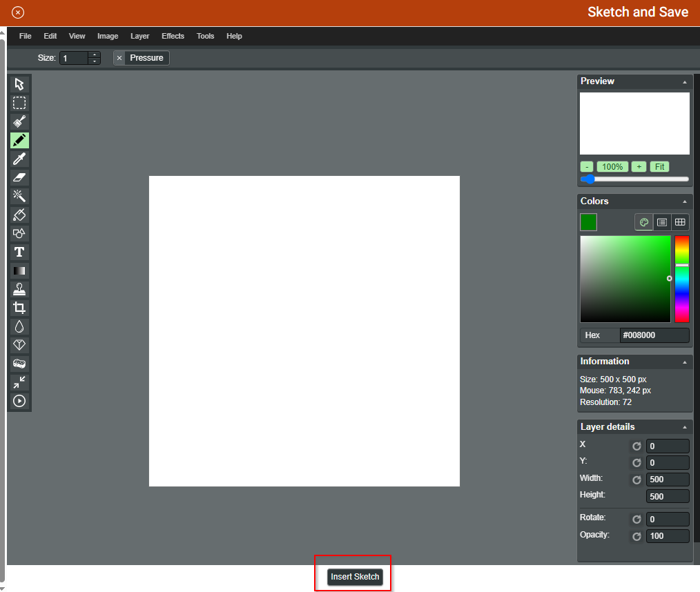The image size is (700, 592).
Task: Select the rectangular selection tool
Action: coord(19,103)
